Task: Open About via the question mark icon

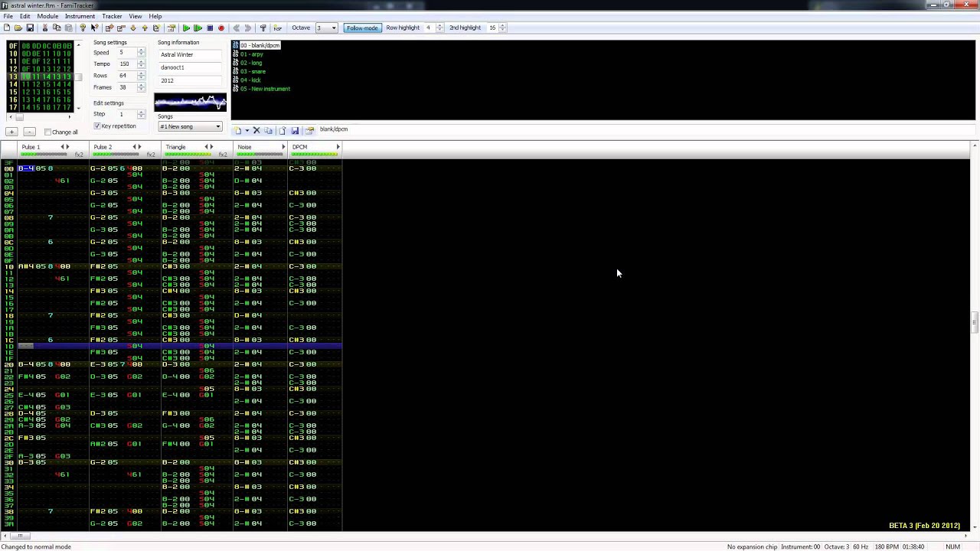Action: click(x=83, y=28)
